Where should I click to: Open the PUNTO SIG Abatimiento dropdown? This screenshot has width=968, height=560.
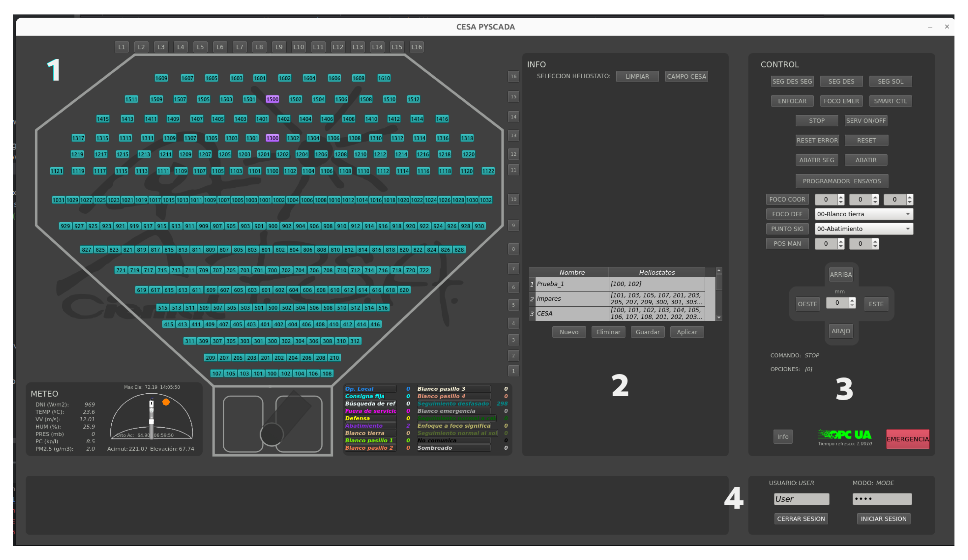pos(864,229)
